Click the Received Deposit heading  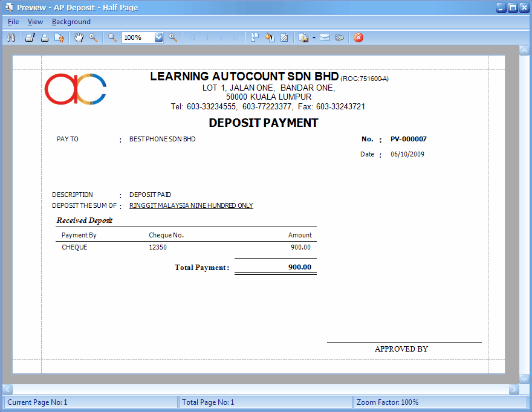(x=84, y=220)
